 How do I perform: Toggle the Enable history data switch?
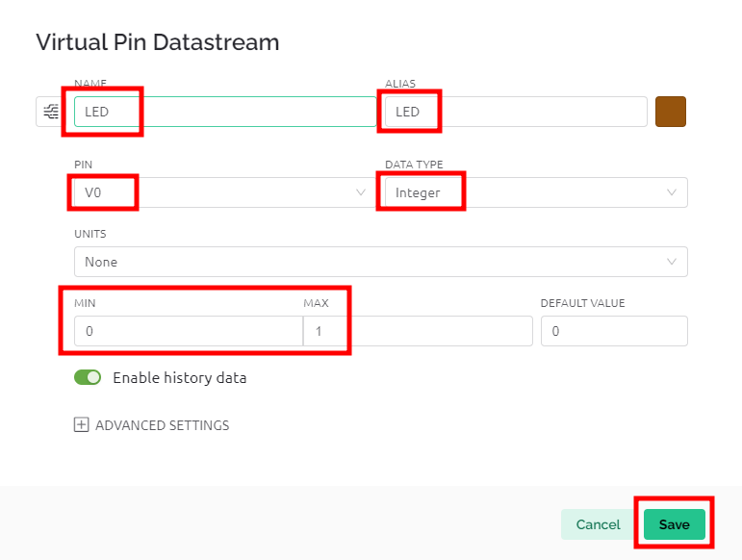click(x=88, y=377)
